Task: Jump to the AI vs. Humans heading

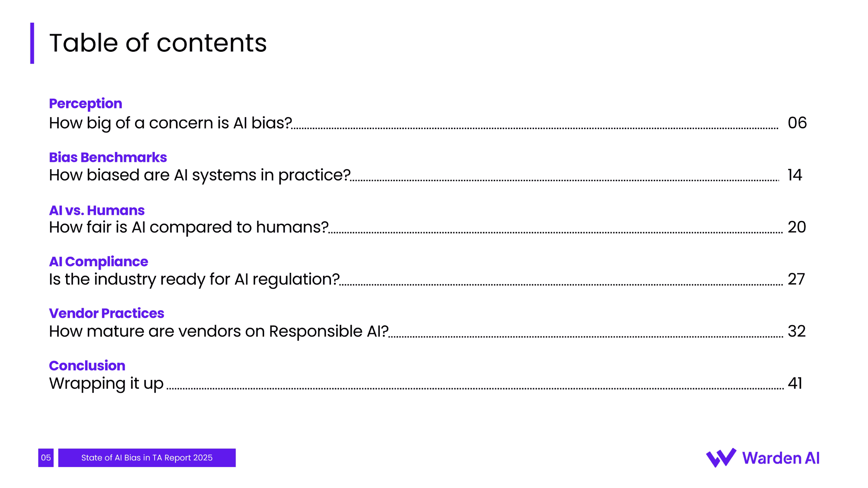Action: tap(97, 210)
